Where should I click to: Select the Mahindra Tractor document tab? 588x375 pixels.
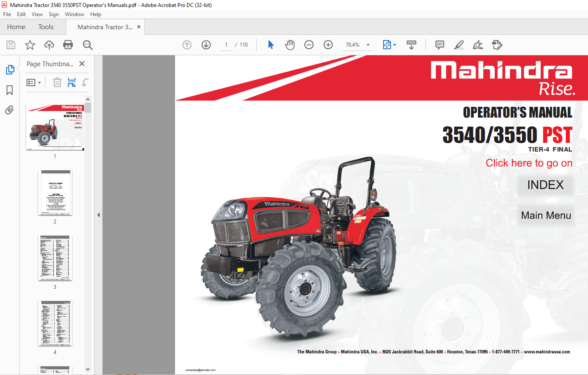pyautogui.click(x=105, y=27)
